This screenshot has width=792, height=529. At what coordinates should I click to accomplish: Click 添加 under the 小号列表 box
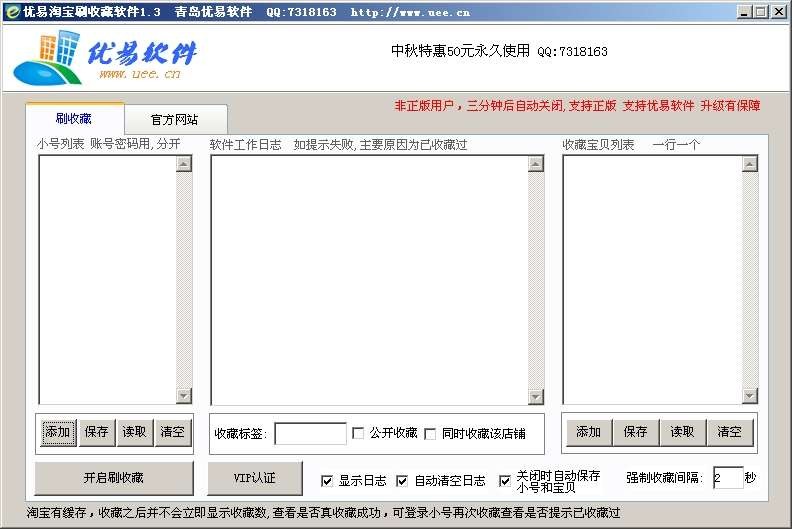(58, 432)
